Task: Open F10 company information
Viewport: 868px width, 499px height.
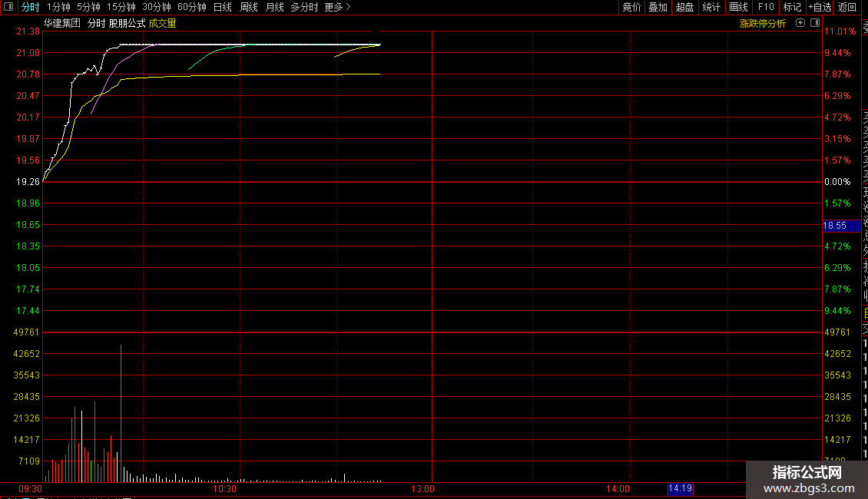Action: tap(766, 7)
